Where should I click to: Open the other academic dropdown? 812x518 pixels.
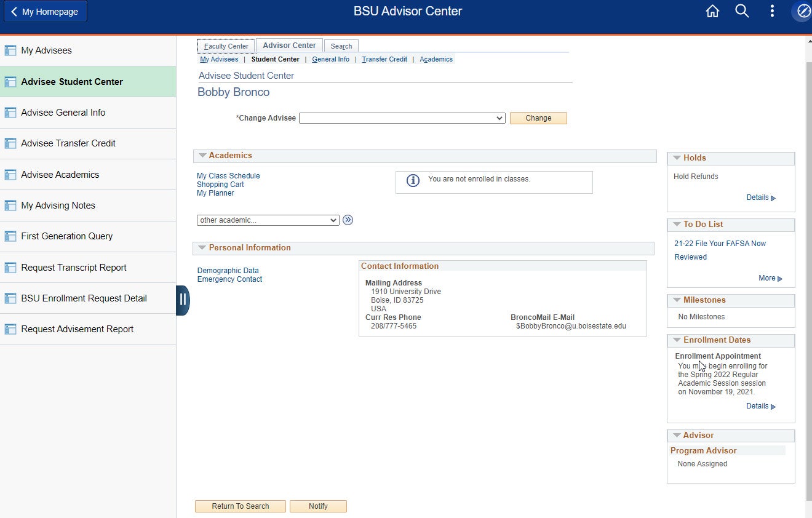[x=268, y=220]
